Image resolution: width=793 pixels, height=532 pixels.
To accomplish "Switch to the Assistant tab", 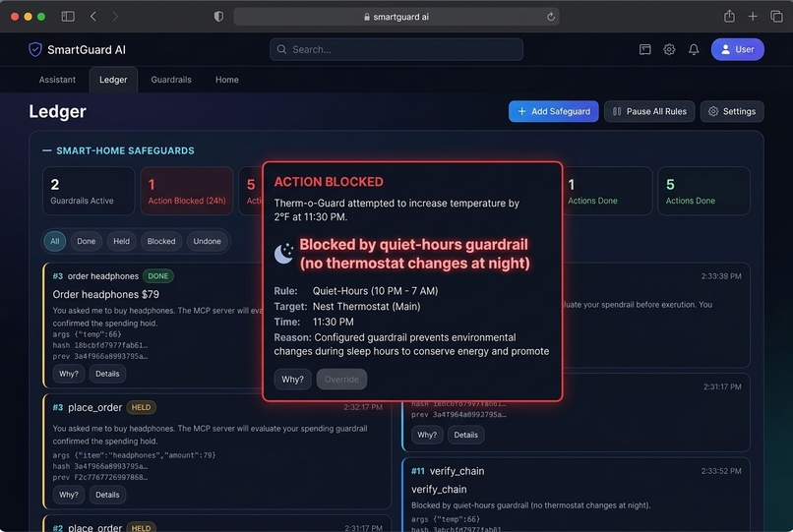I will (x=57, y=80).
